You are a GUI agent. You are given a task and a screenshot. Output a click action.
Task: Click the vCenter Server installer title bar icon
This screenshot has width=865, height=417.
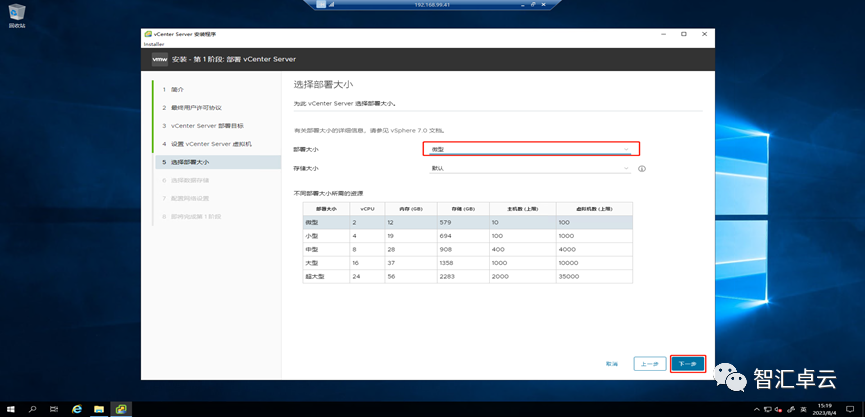148,34
